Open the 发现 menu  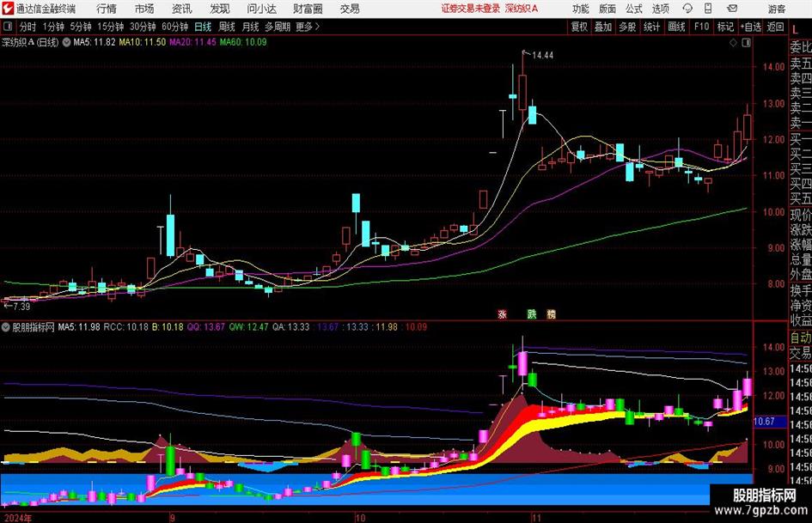click(220, 9)
